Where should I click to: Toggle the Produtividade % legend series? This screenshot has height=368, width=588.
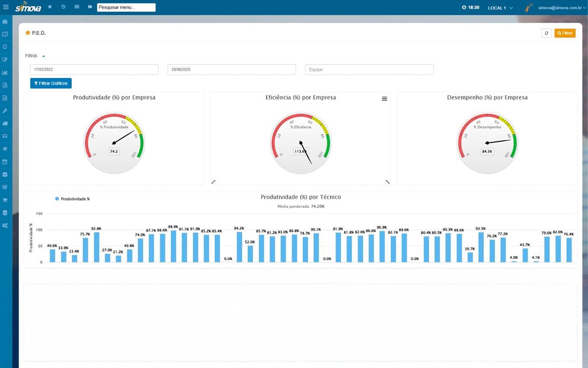pyautogui.click(x=72, y=199)
